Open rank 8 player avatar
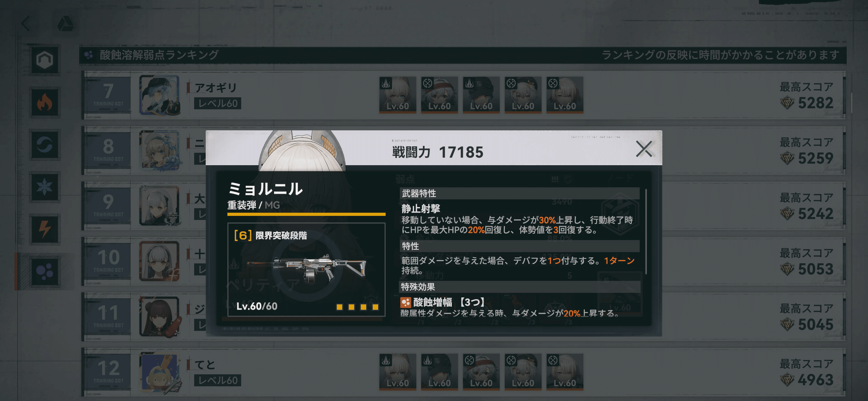868x401 pixels. tap(159, 150)
